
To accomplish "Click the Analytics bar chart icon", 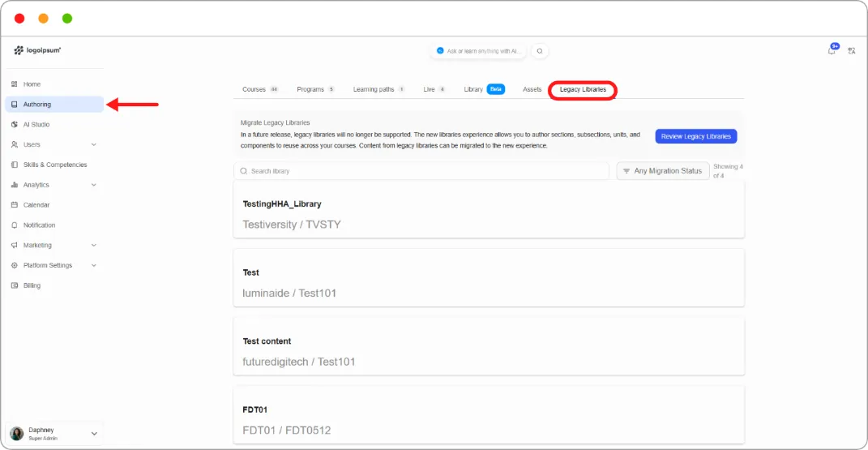I will tap(15, 185).
